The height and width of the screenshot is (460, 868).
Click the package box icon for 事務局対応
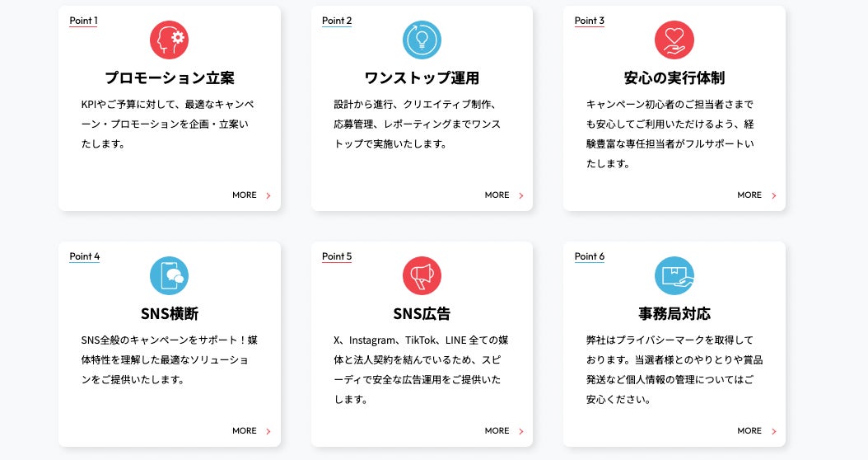[x=674, y=275]
